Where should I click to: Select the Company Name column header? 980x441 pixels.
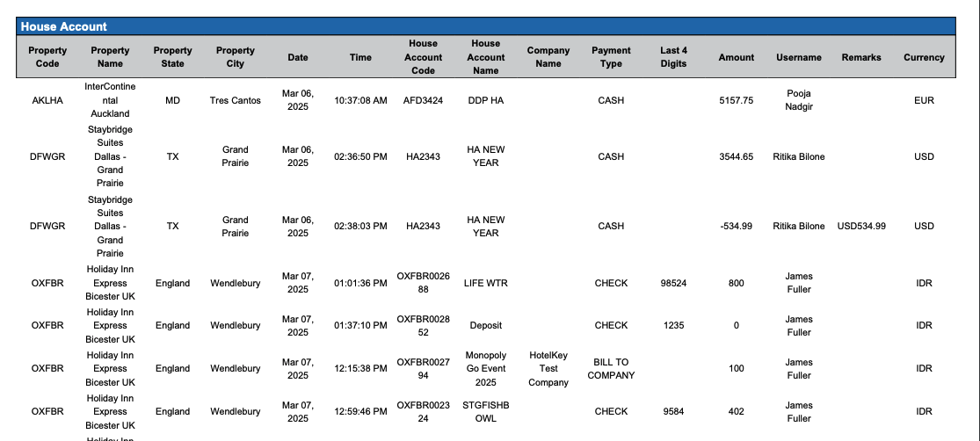(548, 57)
